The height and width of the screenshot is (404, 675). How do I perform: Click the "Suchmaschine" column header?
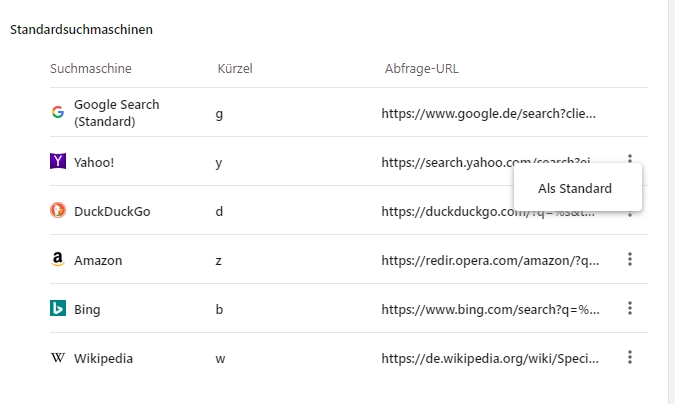tap(91, 68)
